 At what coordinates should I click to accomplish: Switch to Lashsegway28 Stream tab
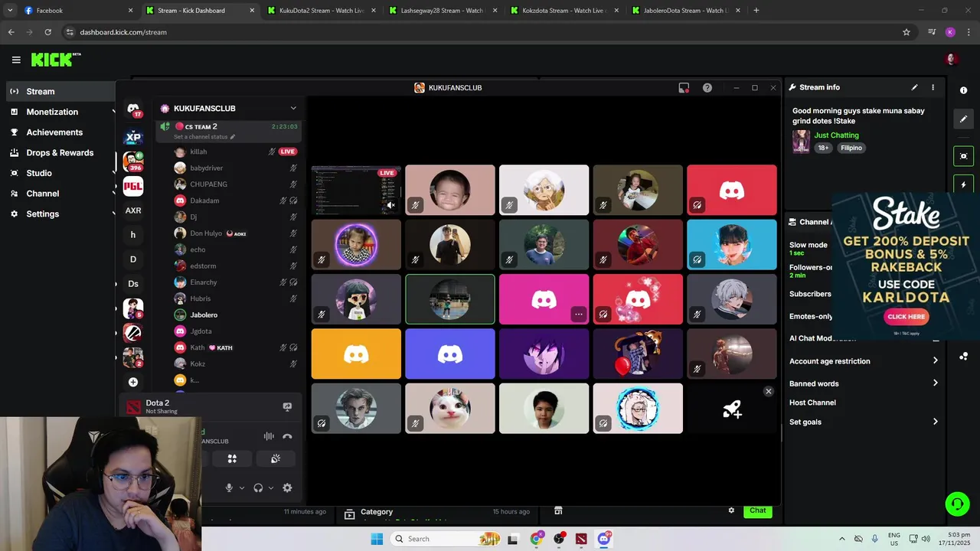(443, 11)
